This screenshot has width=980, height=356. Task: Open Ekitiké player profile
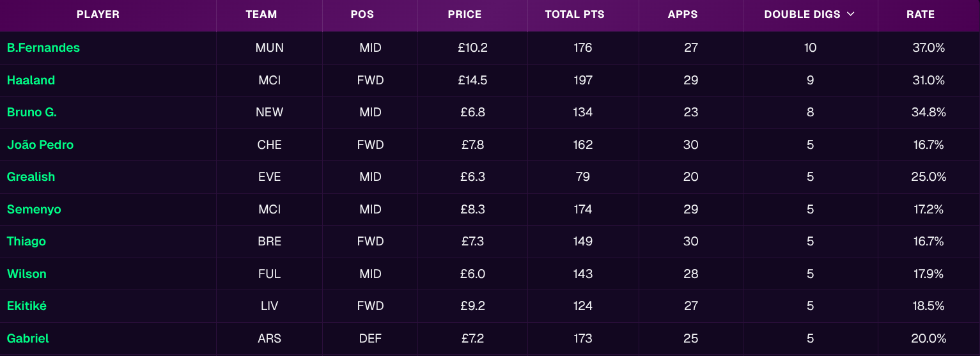(27, 306)
